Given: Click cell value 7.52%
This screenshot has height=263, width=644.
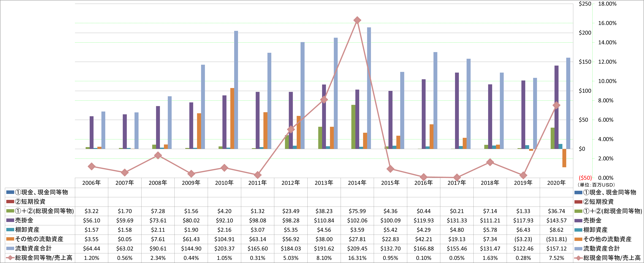Looking at the screenshot, I should (556, 258).
